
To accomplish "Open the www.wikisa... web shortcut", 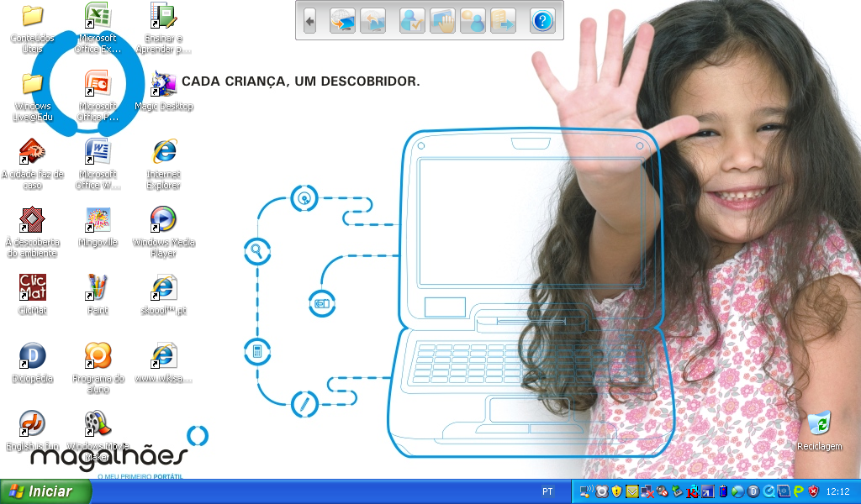I will click(164, 363).
